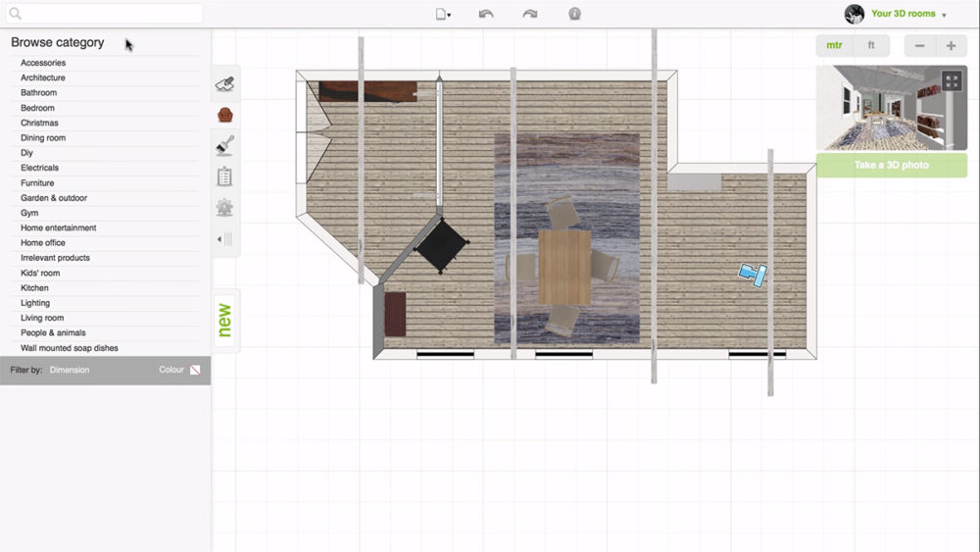
Task: Open the Furniture category
Action: 37,182
